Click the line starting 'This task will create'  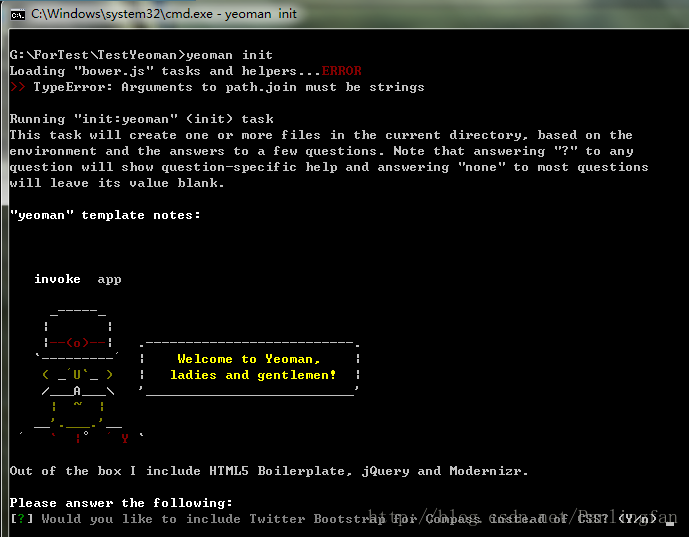coord(321,135)
